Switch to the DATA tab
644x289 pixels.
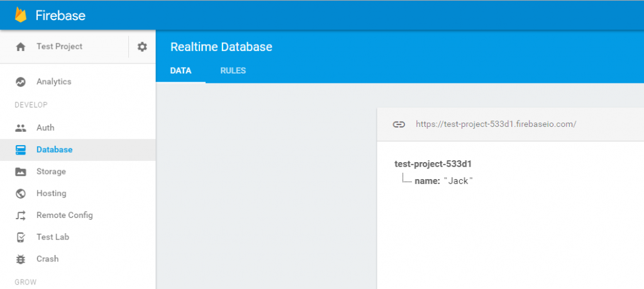point(180,71)
